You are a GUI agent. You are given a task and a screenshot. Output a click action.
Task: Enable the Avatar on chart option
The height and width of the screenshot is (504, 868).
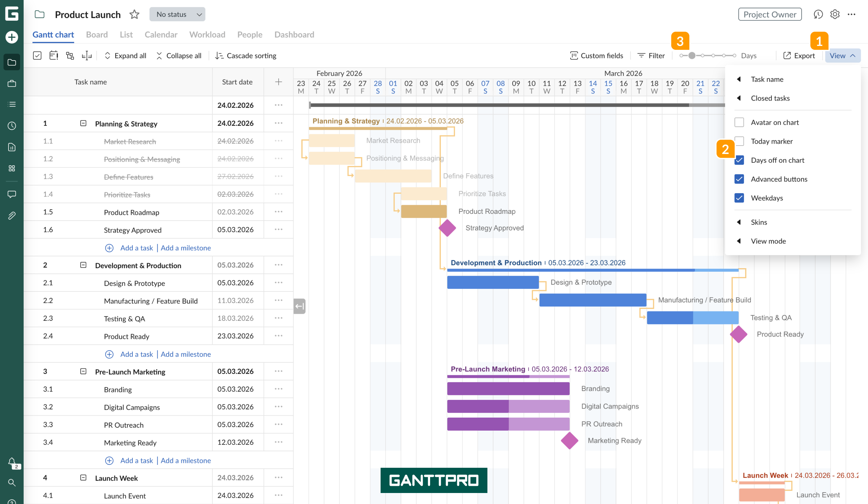(739, 122)
